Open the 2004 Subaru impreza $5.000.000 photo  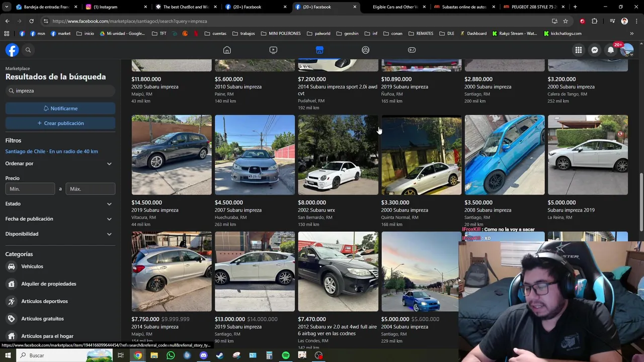(x=420, y=271)
